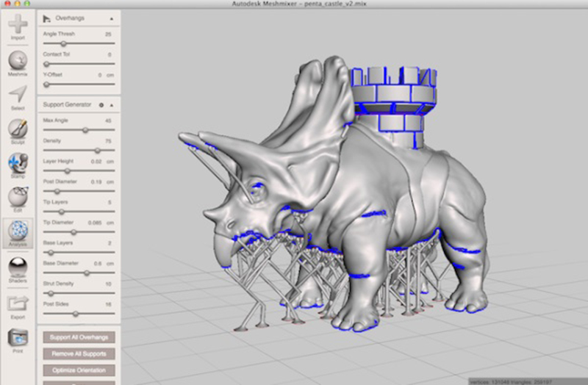Collapse the Overhangs section

click(111, 18)
